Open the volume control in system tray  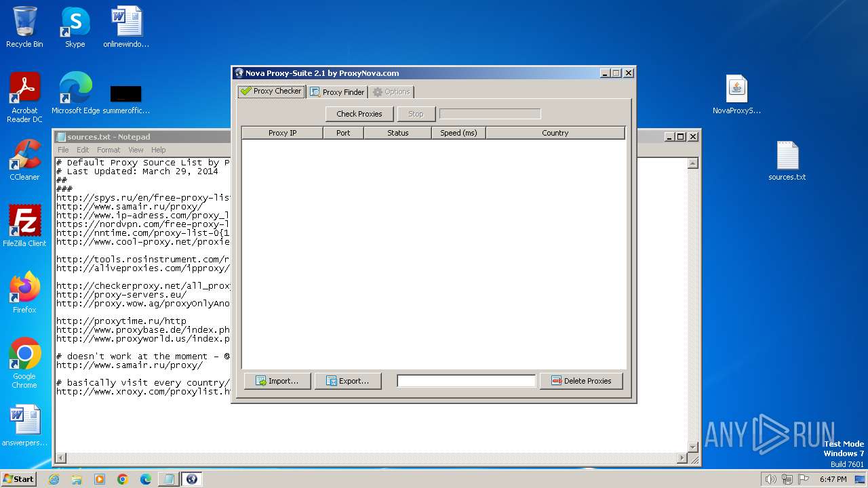tap(770, 479)
